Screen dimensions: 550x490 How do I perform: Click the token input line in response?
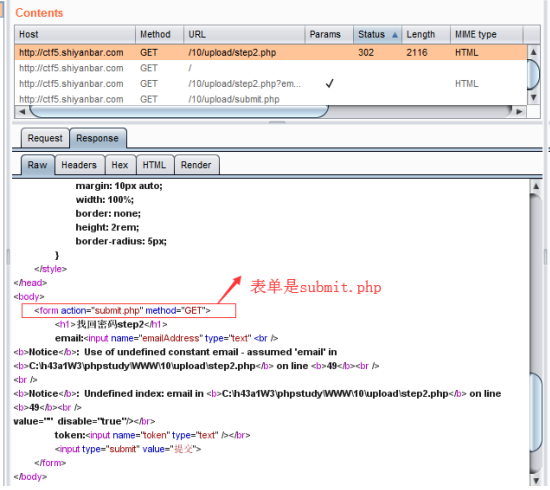[152, 435]
